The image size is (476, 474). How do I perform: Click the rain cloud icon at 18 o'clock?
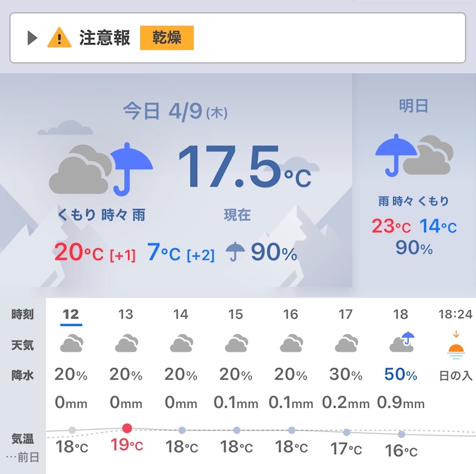pos(402,341)
